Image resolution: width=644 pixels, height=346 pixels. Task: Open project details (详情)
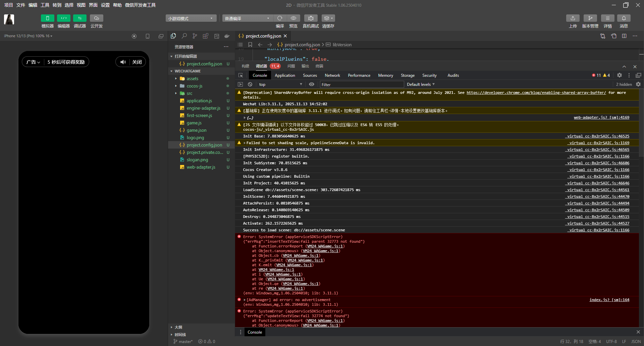608,18
